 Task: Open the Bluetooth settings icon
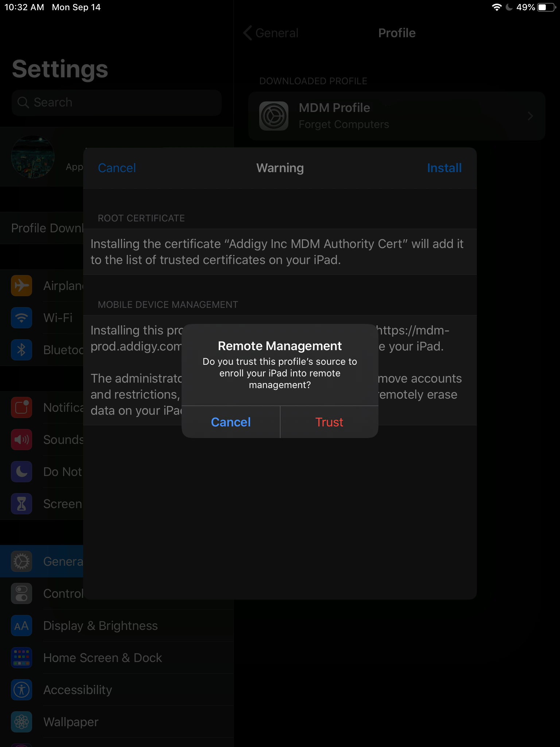(22, 350)
